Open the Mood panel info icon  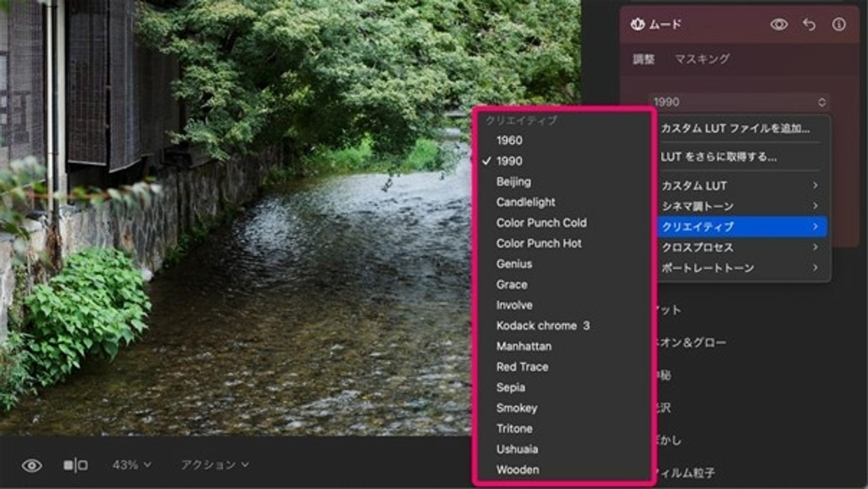839,24
